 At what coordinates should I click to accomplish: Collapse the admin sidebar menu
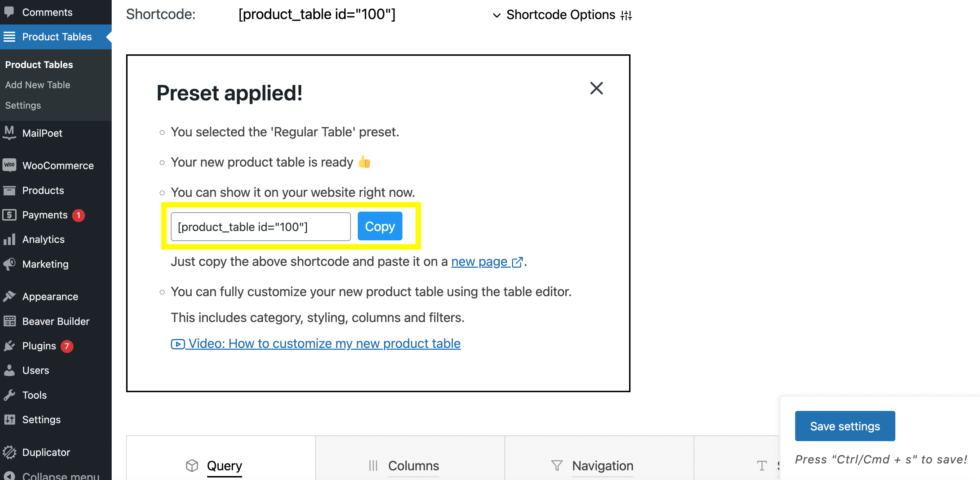[x=53, y=476]
